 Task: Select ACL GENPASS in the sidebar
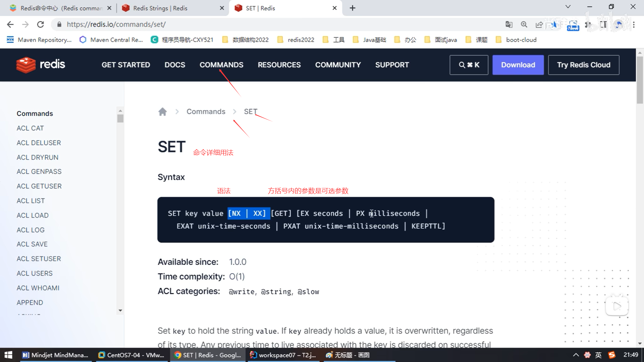[x=39, y=172]
